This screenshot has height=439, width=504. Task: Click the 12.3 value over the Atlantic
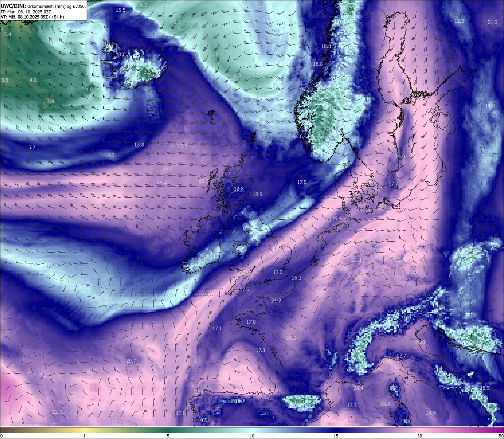(109, 155)
